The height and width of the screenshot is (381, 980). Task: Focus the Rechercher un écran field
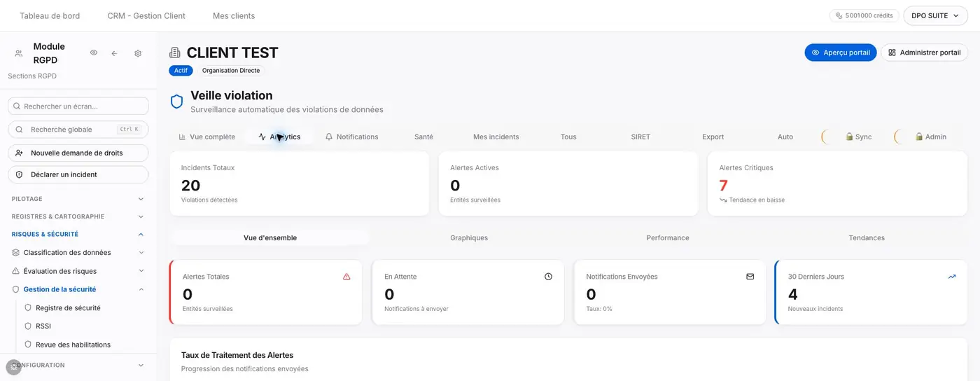click(x=78, y=106)
